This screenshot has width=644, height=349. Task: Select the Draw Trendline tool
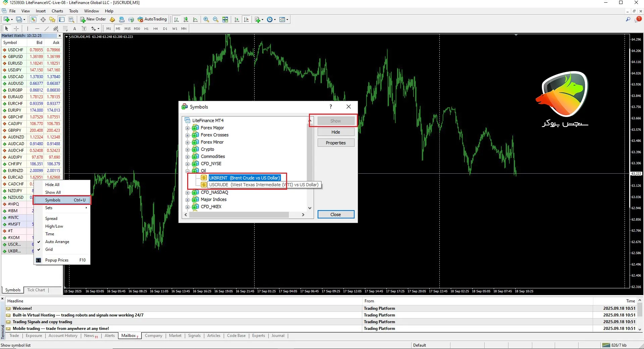[x=47, y=29]
